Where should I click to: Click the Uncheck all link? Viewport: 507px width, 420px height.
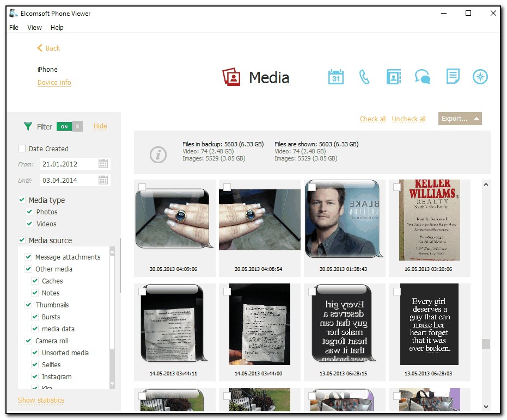point(408,119)
